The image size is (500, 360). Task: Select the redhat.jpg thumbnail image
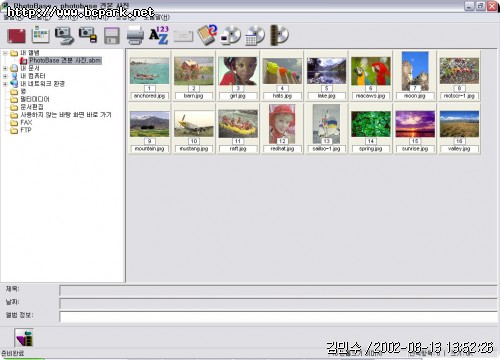point(282,124)
